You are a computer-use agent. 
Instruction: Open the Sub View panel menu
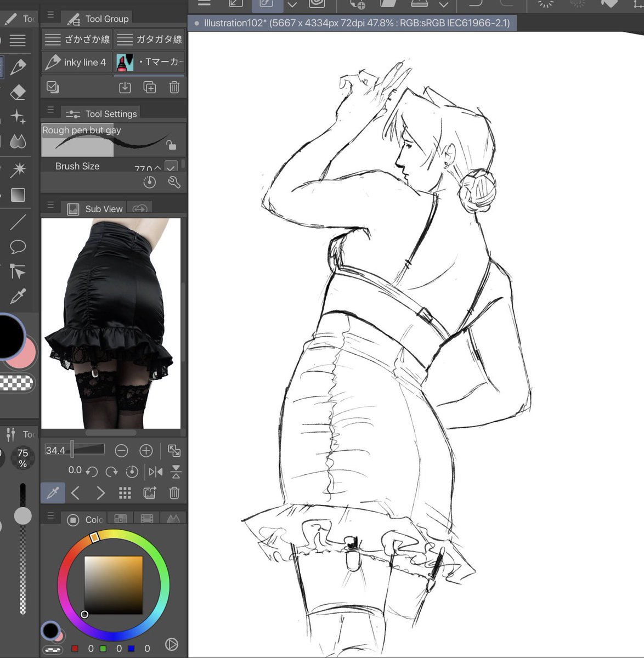(x=50, y=205)
